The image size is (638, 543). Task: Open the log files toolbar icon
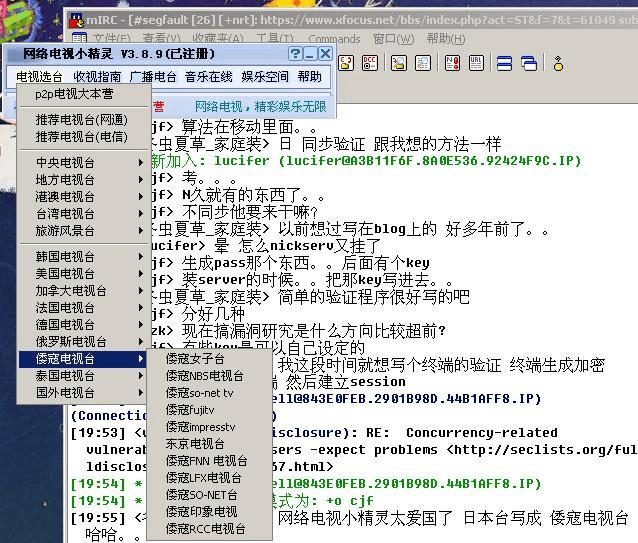pos(399,63)
